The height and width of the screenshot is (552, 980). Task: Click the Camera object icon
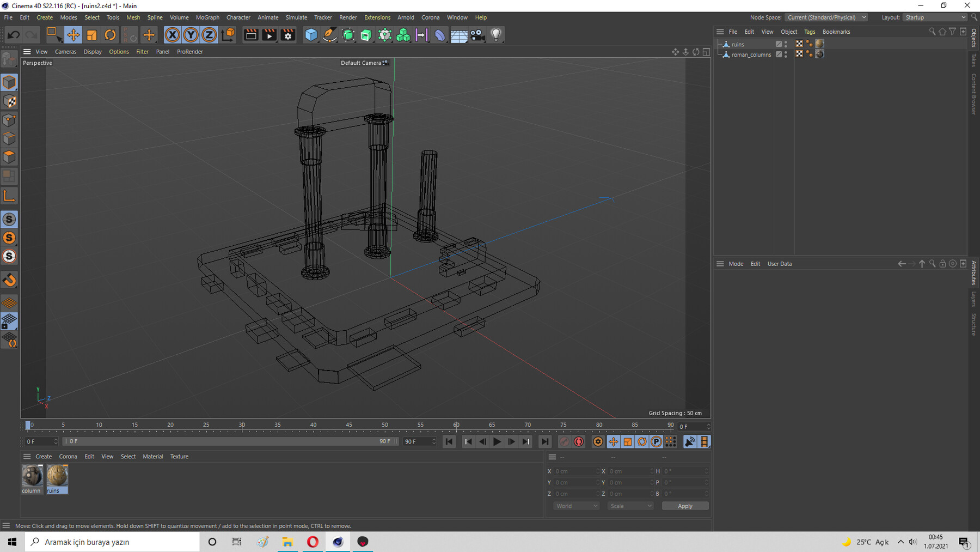477,35
